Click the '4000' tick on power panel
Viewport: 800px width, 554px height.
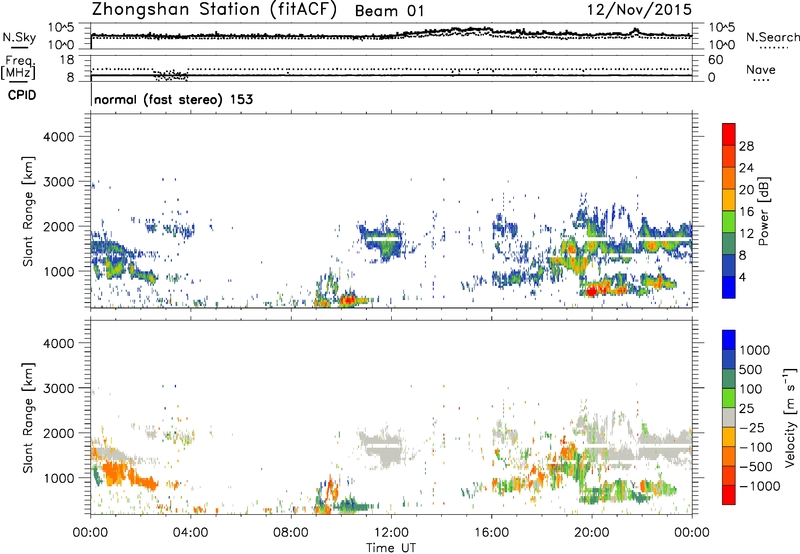(58, 137)
